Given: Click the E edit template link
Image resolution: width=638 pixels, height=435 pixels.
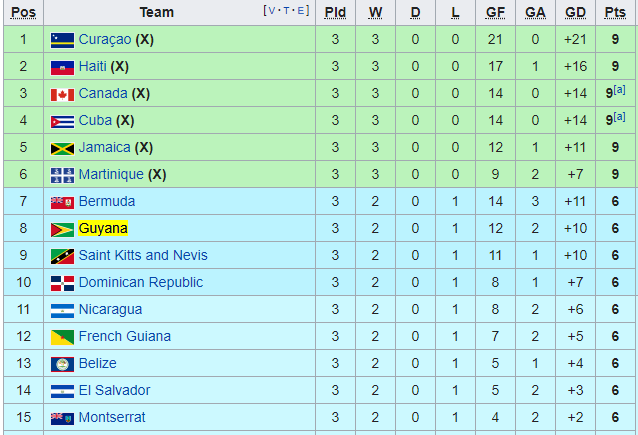Looking at the screenshot, I should (x=301, y=11).
